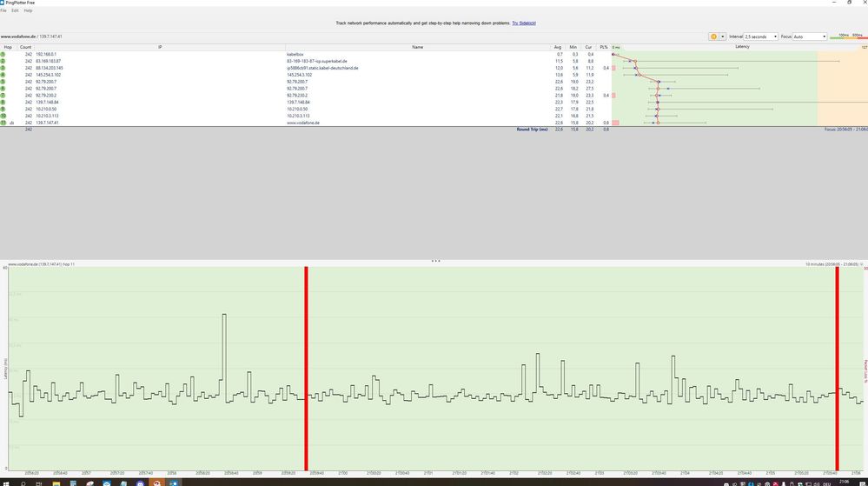Click the latency dot on hop 1's graph row

613,54
